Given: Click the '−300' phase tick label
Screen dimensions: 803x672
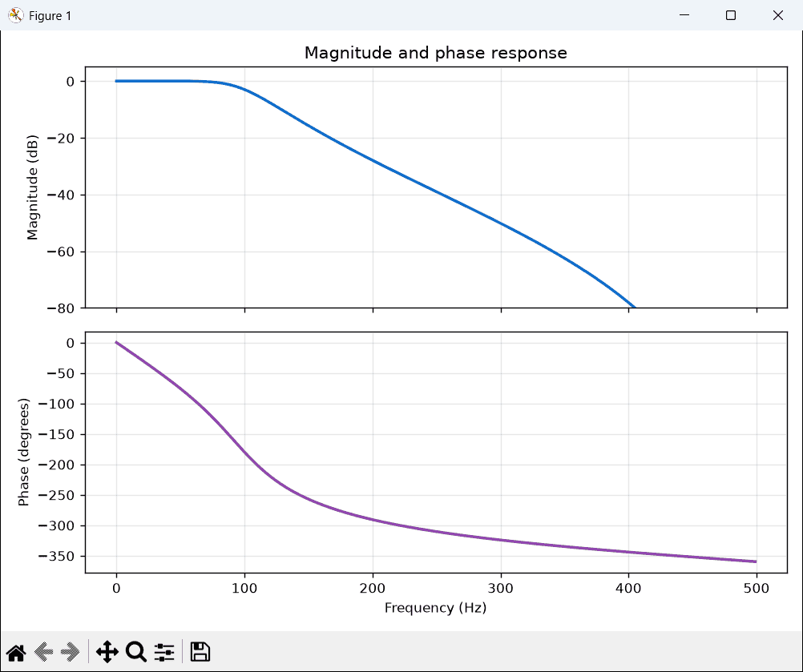Looking at the screenshot, I should [56, 525].
